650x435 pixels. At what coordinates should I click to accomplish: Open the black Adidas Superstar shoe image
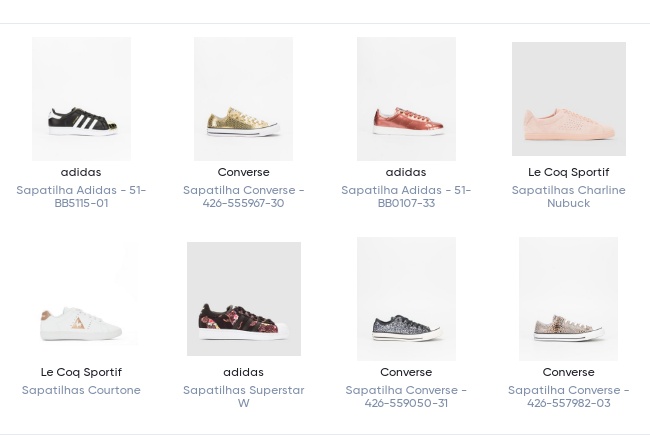coord(81,99)
